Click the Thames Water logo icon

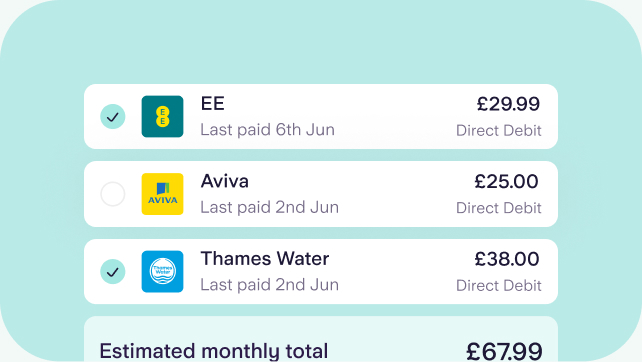(163, 272)
